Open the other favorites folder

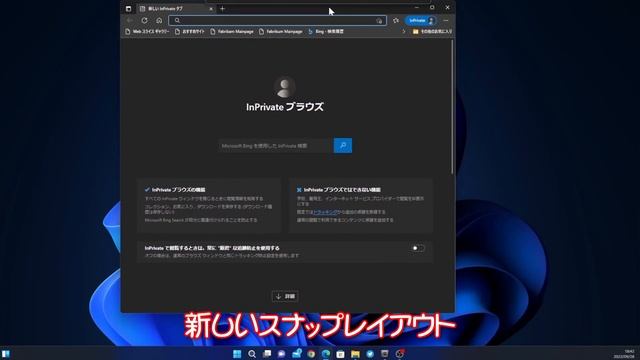click(432, 31)
